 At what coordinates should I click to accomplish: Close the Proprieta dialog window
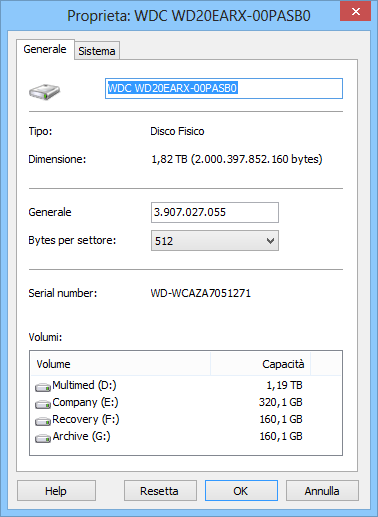[355, 11]
